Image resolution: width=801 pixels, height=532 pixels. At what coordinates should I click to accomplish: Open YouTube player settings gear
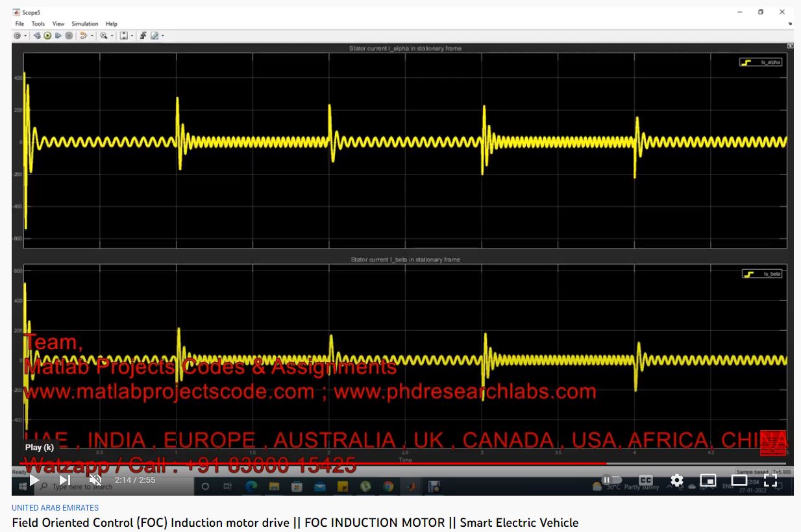click(677, 480)
